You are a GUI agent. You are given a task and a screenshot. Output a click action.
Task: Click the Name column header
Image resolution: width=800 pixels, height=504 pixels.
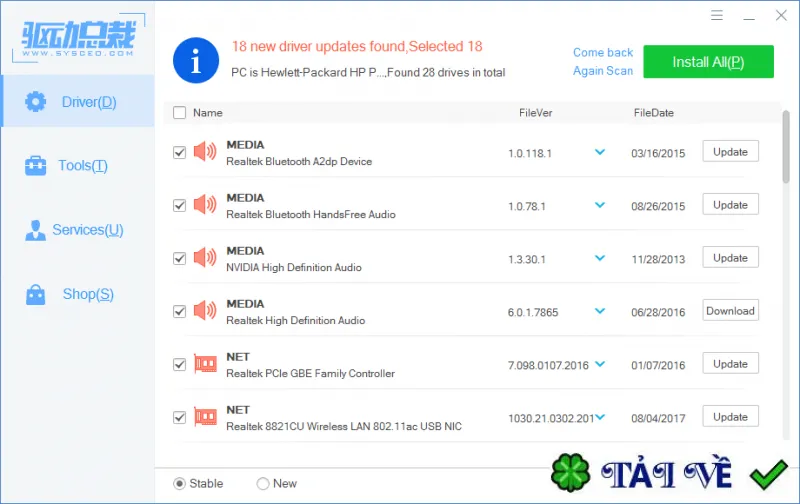pos(208,113)
